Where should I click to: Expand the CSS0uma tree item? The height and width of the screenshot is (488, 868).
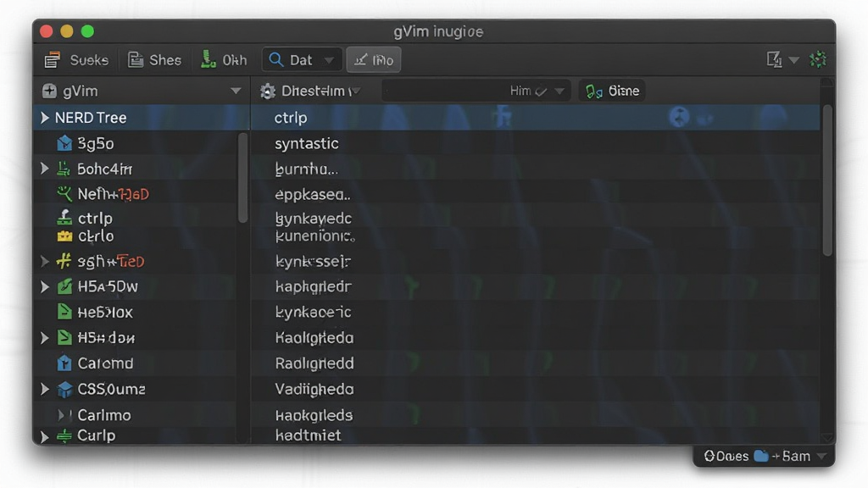click(44, 389)
